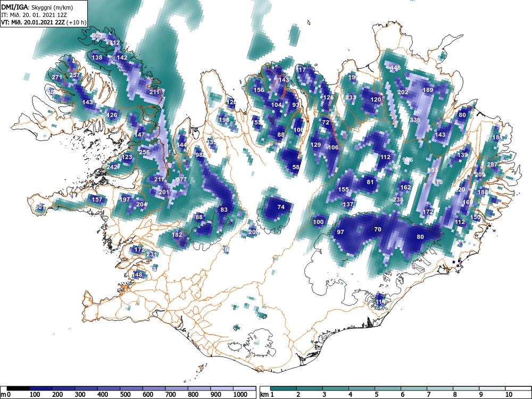Click the map value 123
This screenshot has width=532, height=399.
click(127, 157)
